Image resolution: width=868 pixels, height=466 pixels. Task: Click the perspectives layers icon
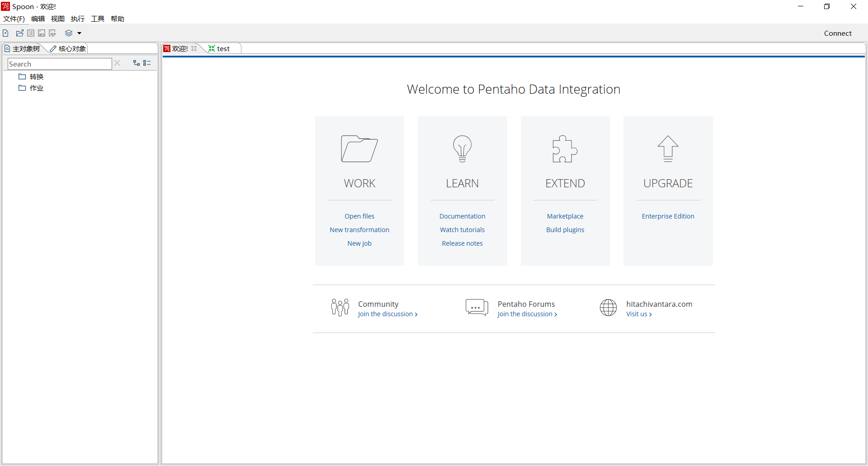[69, 33]
